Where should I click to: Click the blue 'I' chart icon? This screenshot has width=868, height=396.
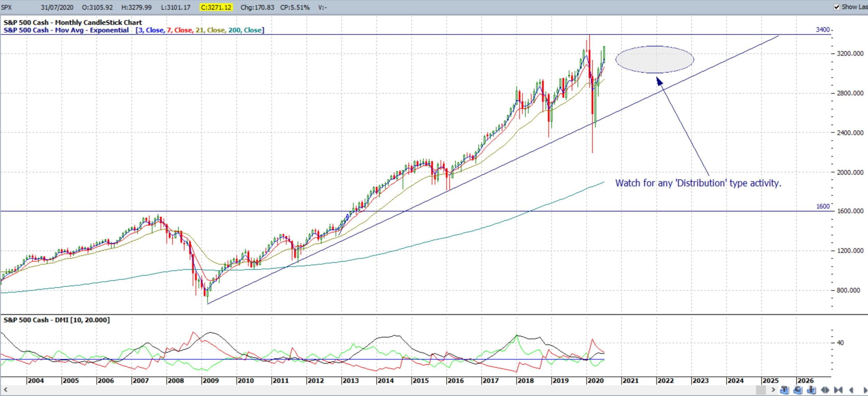(x=811, y=390)
